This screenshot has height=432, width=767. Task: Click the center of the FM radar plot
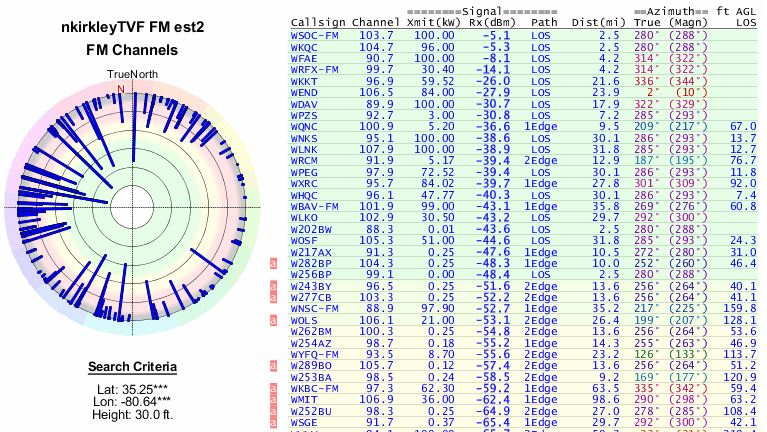(126, 207)
